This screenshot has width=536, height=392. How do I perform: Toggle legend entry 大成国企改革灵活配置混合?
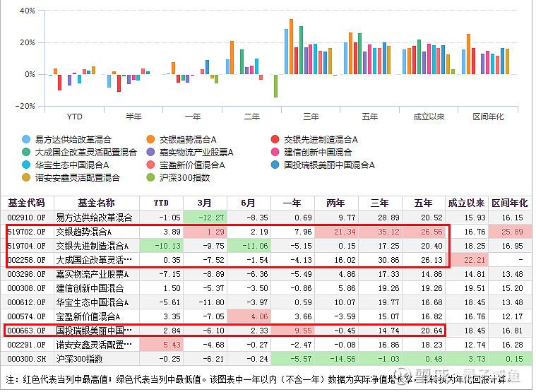click(79, 152)
